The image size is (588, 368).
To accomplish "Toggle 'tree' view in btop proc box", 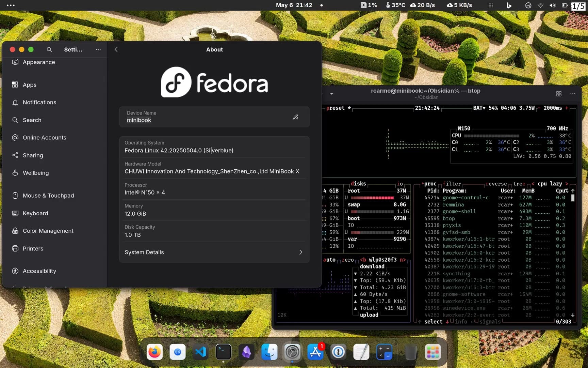I will point(519,184).
